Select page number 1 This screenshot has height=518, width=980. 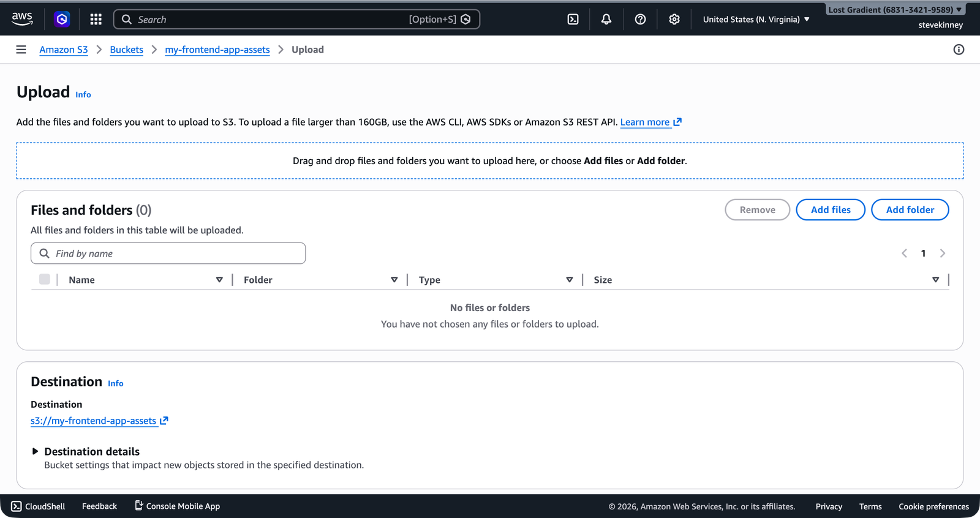click(923, 253)
